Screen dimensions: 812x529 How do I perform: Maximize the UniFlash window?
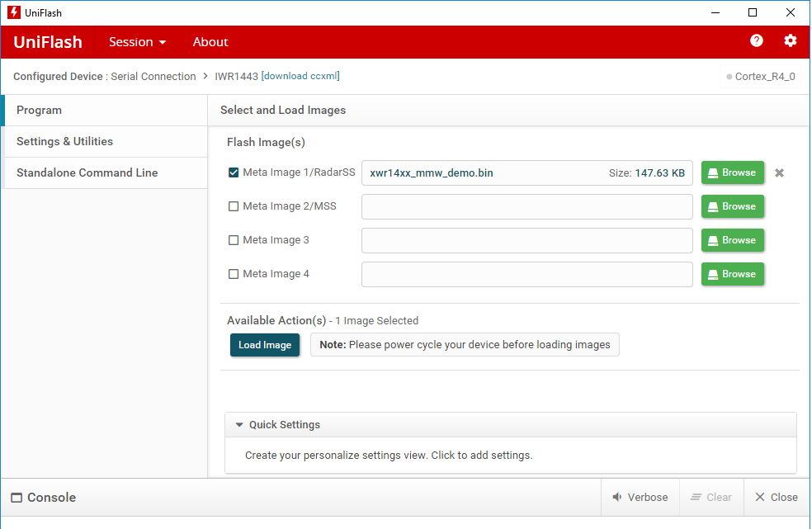753,12
